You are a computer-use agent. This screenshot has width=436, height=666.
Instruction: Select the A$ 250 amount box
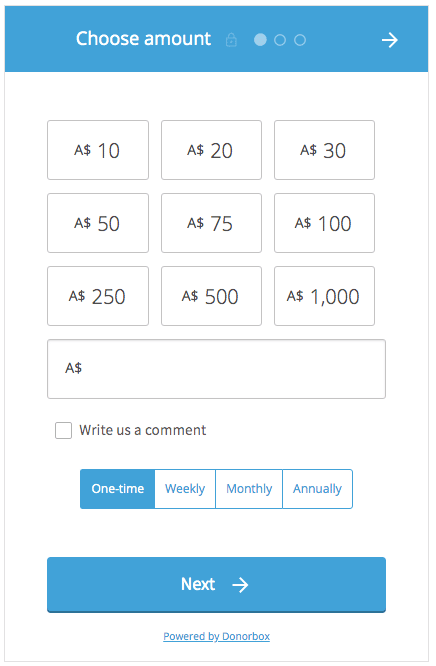(x=98, y=296)
